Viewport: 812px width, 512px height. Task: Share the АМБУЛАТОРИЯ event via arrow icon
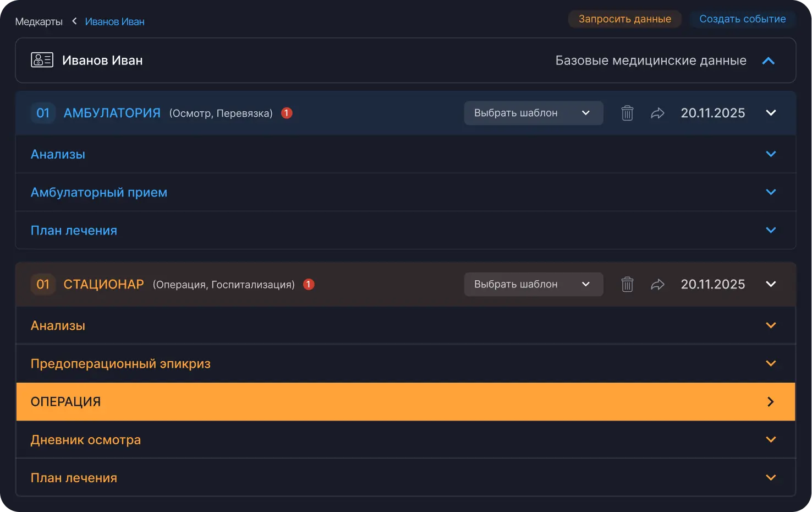point(657,113)
